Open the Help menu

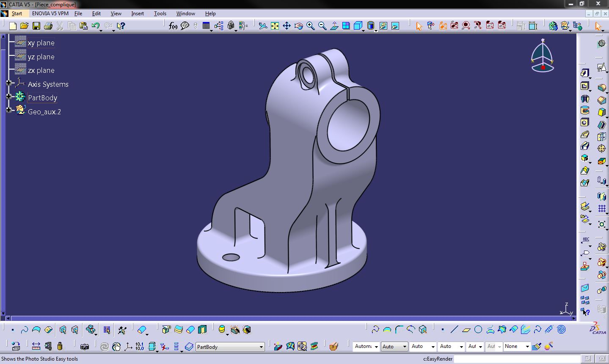pos(210,14)
